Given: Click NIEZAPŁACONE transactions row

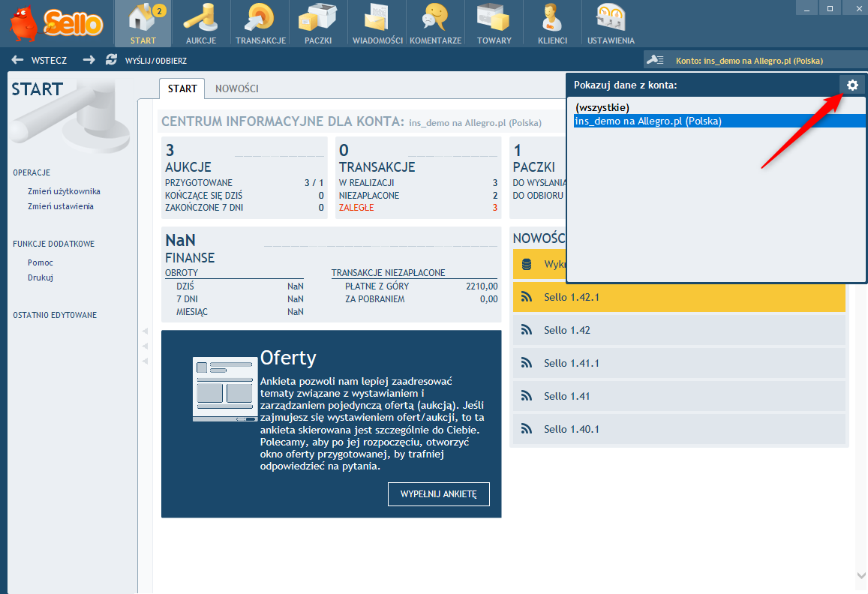Looking at the screenshot, I should click(418, 196).
